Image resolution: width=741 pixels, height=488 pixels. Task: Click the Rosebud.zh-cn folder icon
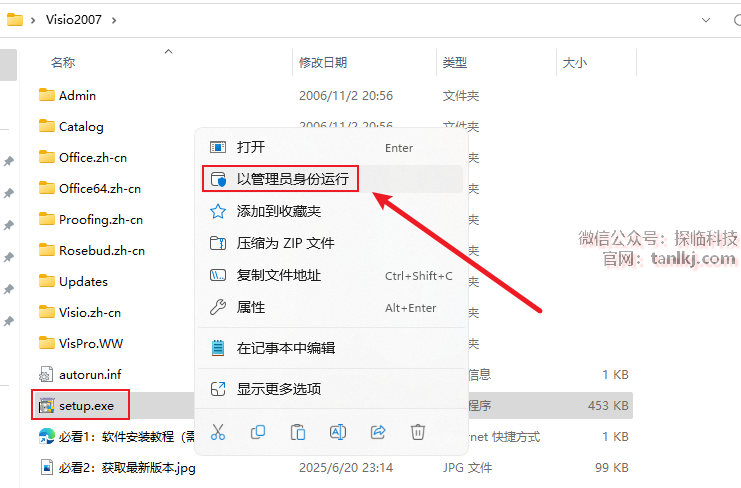click(x=46, y=250)
